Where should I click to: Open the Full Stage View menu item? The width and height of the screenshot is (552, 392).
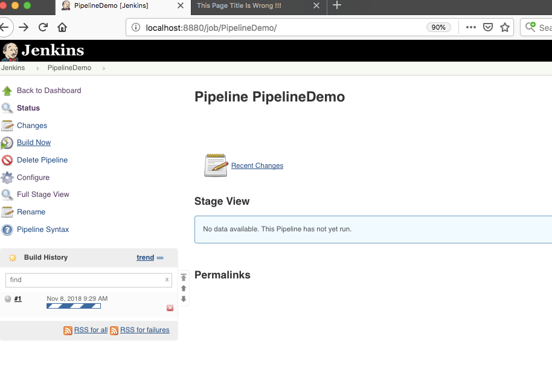pyautogui.click(x=43, y=194)
